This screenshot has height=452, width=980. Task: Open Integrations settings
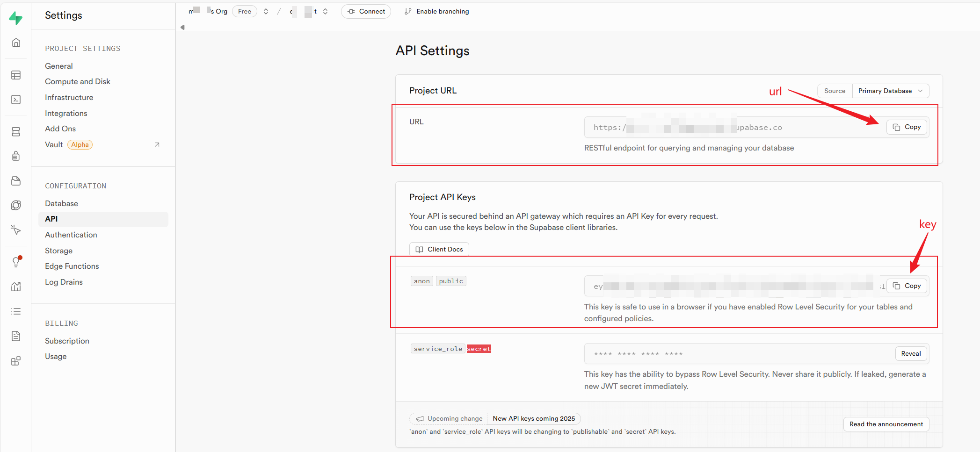point(66,113)
